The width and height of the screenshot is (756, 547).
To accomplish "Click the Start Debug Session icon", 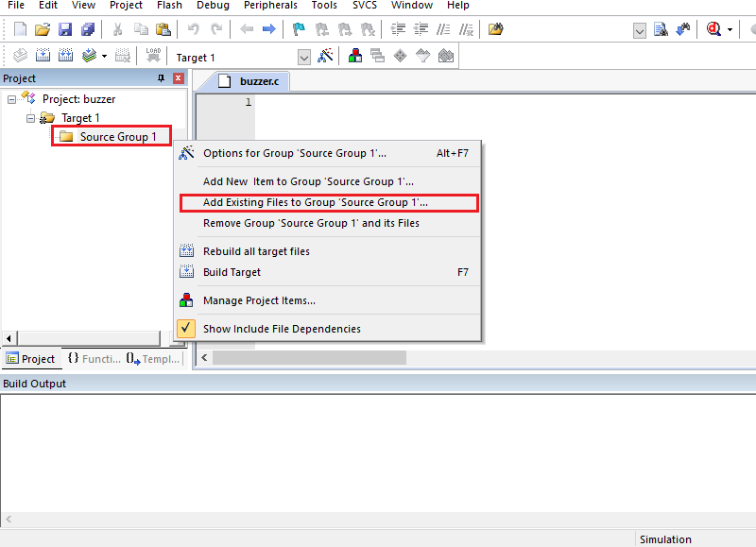I will point(713,29).
